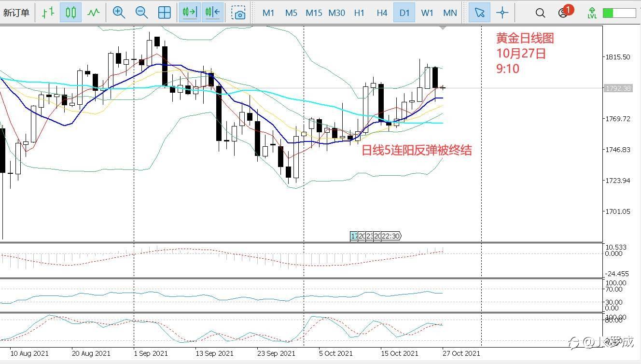
Task: Click the 22:30 economic event marker
Action: coord(391,236)
